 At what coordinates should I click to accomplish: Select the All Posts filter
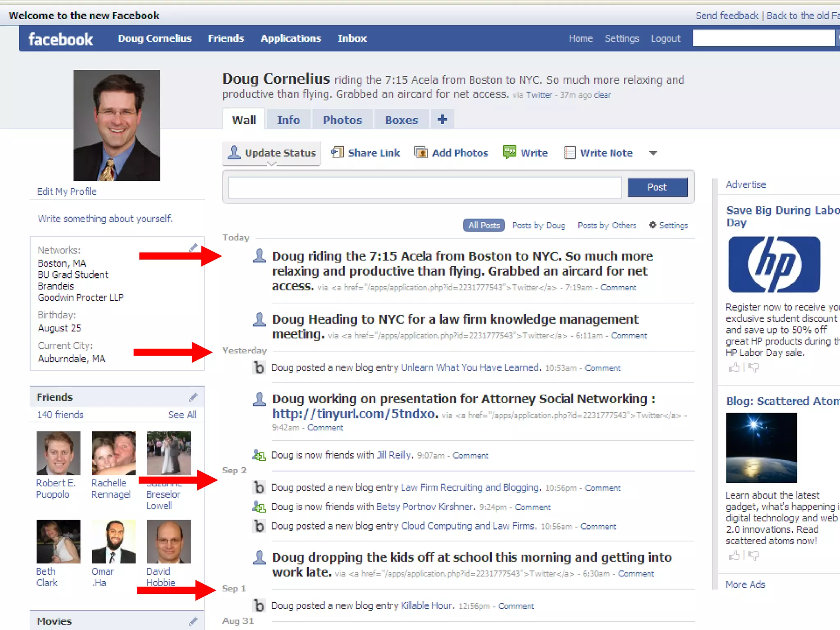[x=484, y=225]
